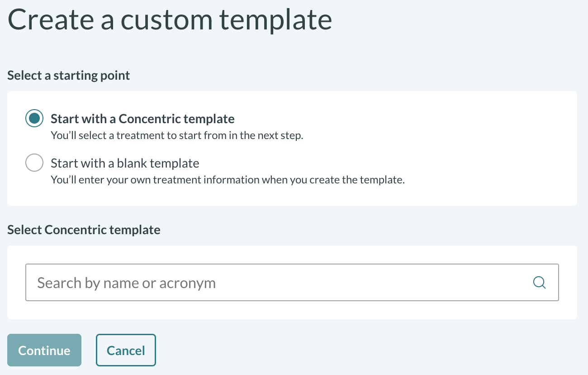Image resolution: width=588 pixels, height=375 pixels.
Task: Click the text "Start with a blank template"
Action: (125, 163)
